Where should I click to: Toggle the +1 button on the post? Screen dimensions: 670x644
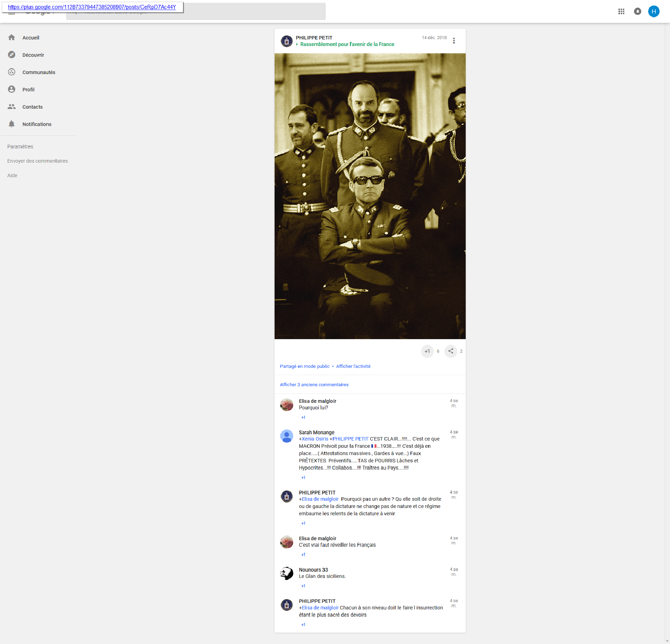tap(427, 351)
